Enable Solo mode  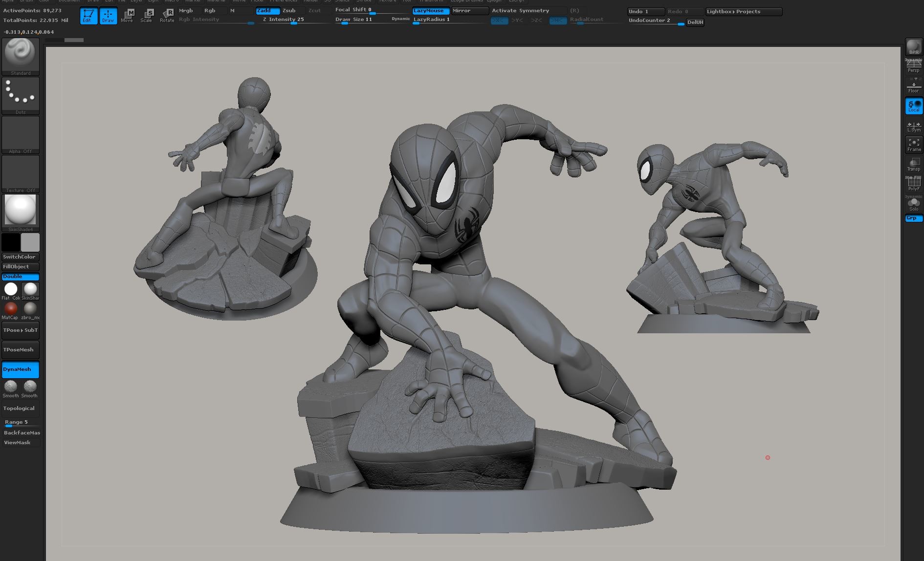(914, 204)
